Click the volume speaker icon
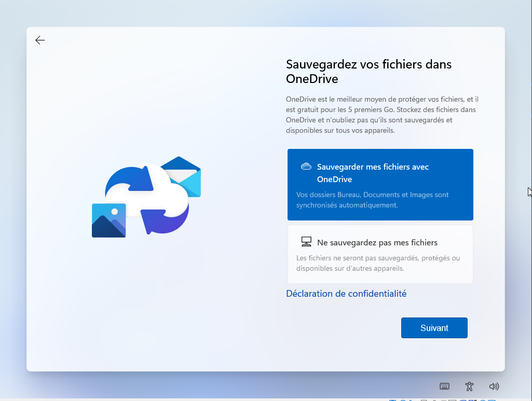 [494, 386]
